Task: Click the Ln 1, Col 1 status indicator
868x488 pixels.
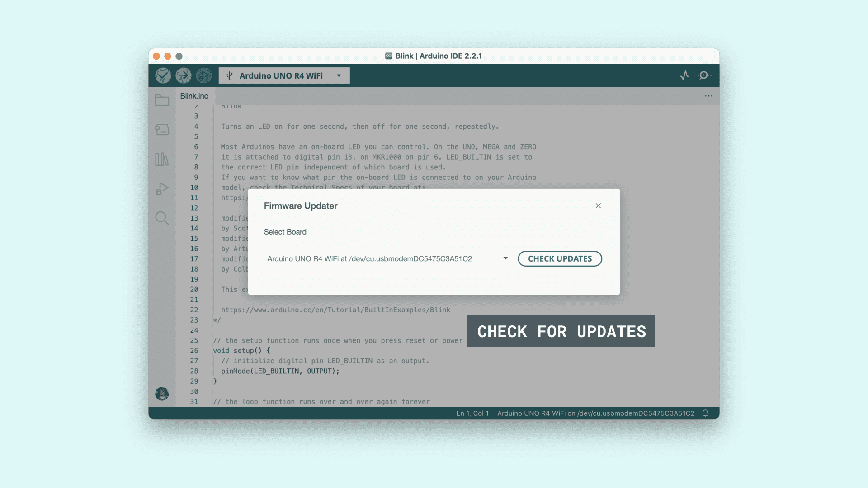Action: (472, 413)
